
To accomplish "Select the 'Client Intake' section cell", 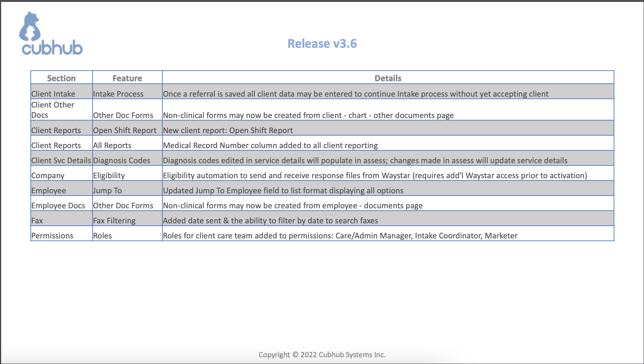I will coord(62,91).
